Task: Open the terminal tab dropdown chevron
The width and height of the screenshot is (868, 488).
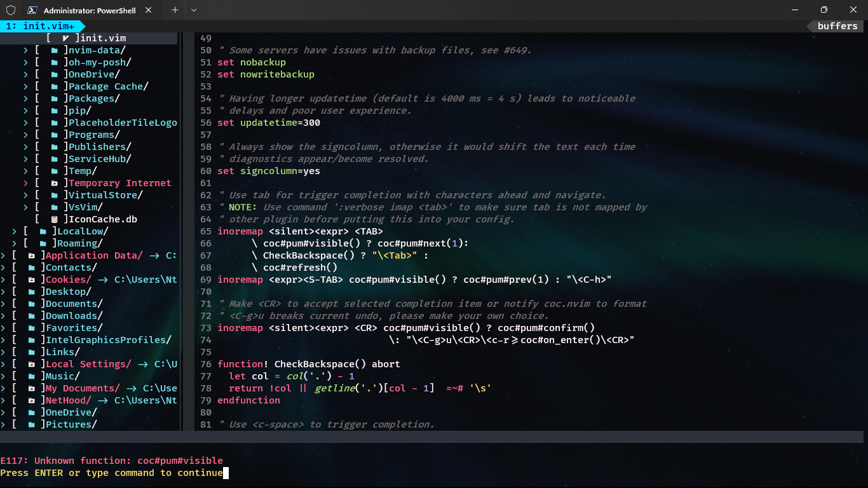Action: 194,10
